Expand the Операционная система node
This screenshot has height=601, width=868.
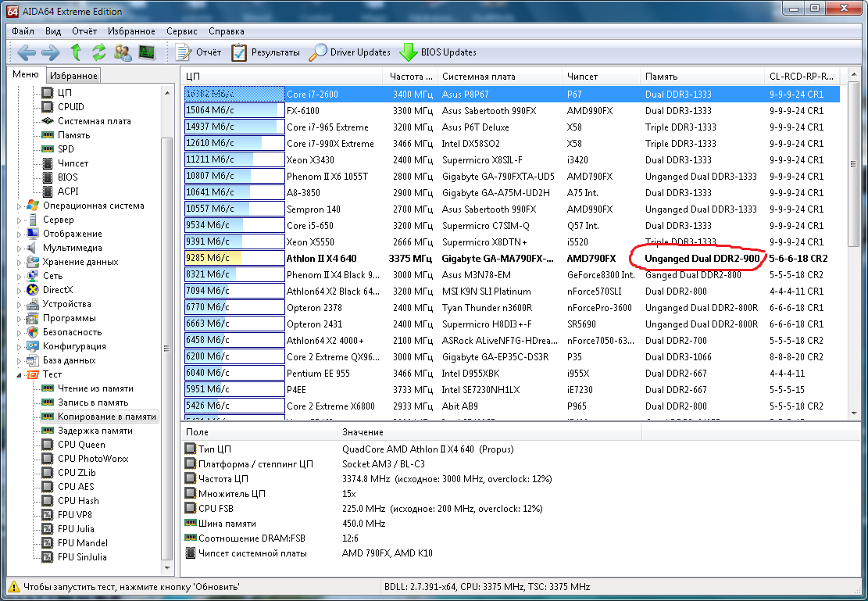pyautogui.click(x=19, y=206)
